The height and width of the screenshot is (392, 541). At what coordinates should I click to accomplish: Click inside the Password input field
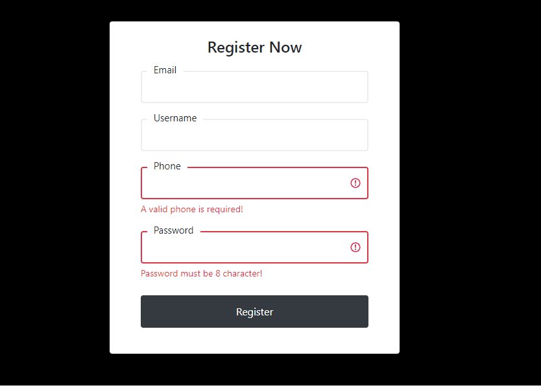(246, 247)
